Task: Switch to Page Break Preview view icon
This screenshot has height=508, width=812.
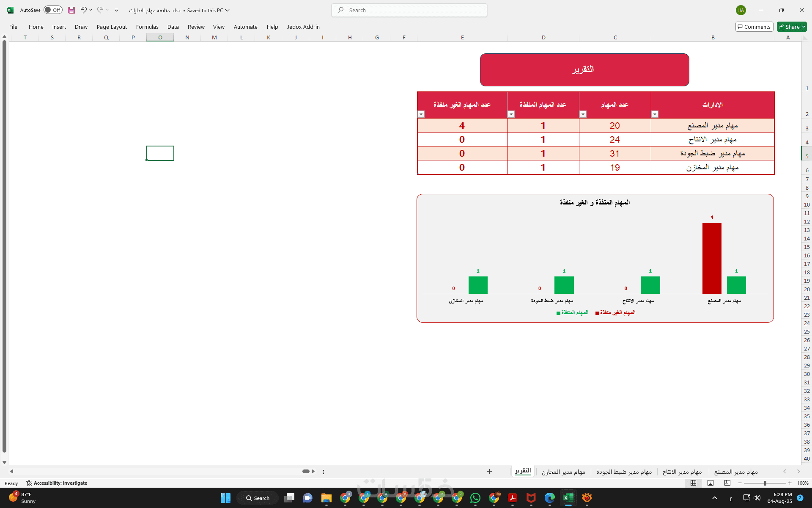Action: (x=727, y=483)
